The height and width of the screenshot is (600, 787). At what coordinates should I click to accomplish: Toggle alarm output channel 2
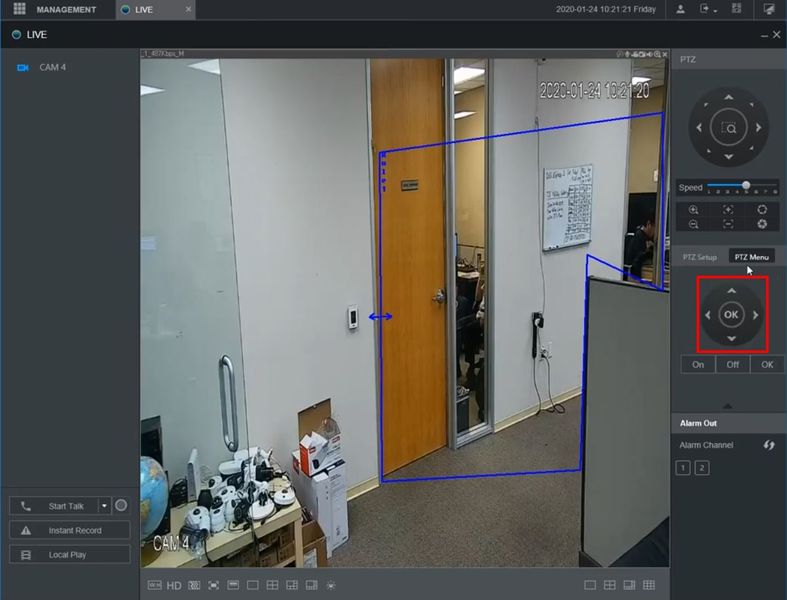tap(702, 468)
